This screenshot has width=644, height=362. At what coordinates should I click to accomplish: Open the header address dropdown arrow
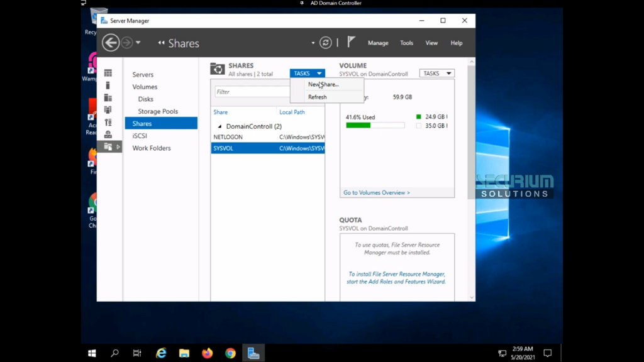[313, 43]
